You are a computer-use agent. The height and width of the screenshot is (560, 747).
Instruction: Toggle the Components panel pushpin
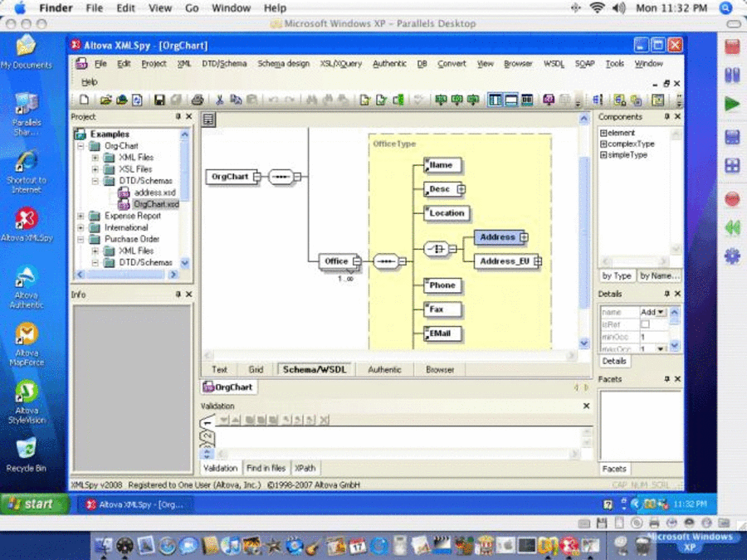[667, 116]
